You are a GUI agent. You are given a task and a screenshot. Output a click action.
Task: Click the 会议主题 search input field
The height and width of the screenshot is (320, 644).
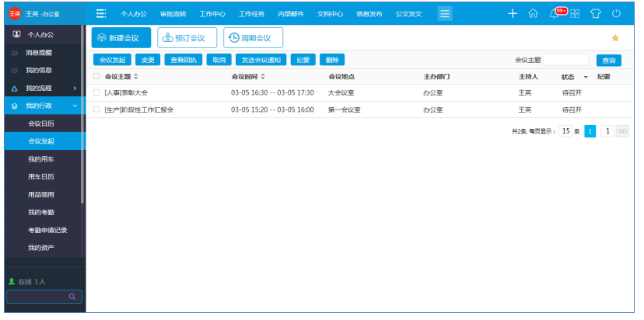pyautogui.click(x=565, y=60)
